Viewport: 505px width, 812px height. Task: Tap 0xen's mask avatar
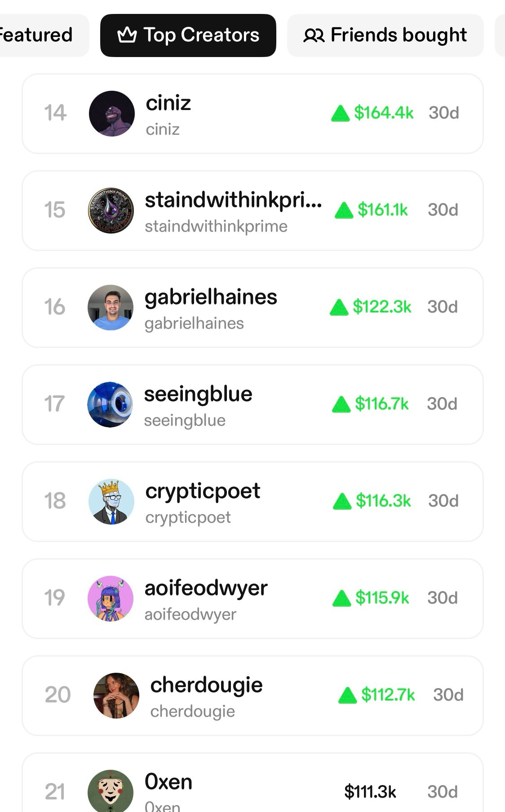click(x=111, y=791)
